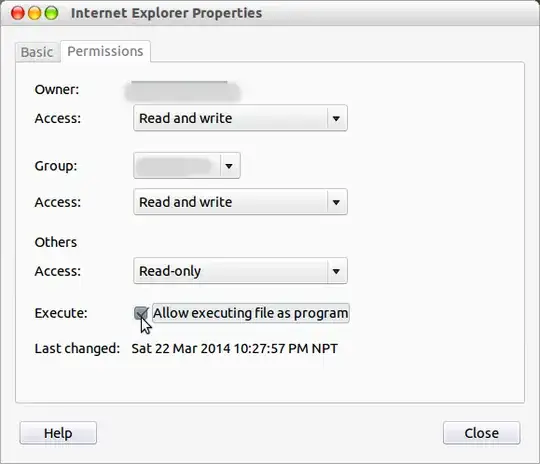
Task: Open the Group access dropdown
Action: pyautogui.click(x=240, y=202)
